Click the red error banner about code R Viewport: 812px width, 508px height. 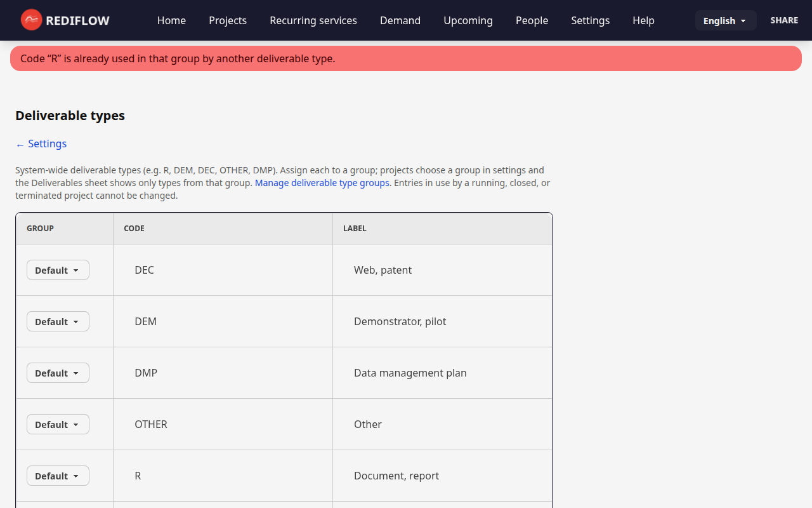point(406,58)
